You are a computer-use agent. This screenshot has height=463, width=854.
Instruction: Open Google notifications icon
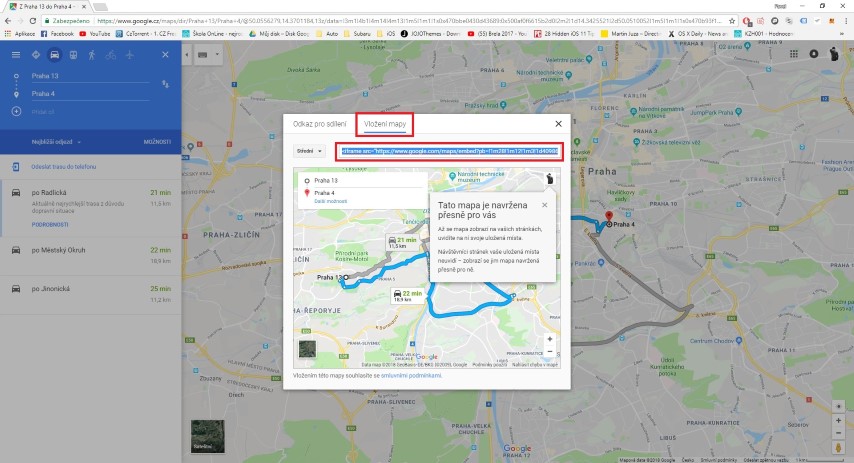pyautogui.click(x=814, y=54)
